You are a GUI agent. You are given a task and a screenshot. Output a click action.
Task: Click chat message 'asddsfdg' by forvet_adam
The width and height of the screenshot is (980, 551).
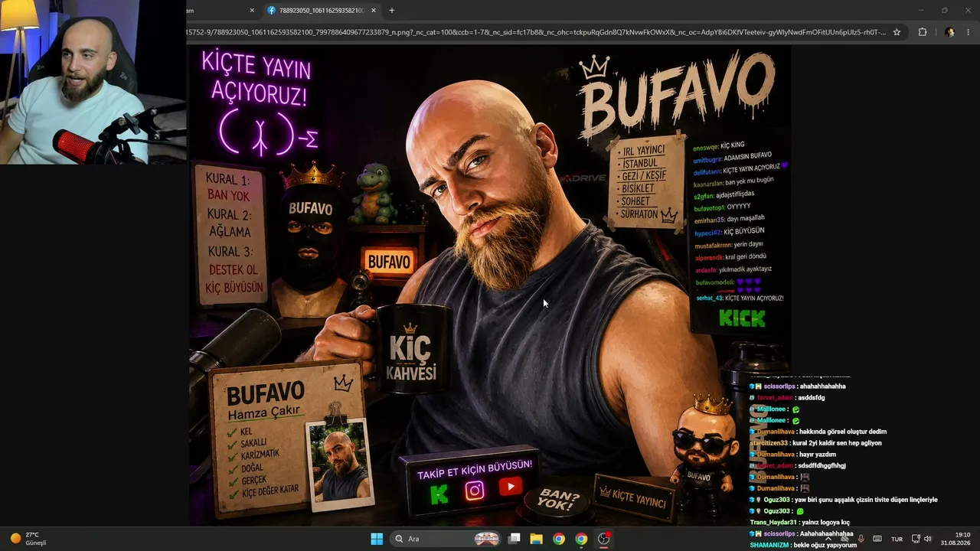coord(811,398)
